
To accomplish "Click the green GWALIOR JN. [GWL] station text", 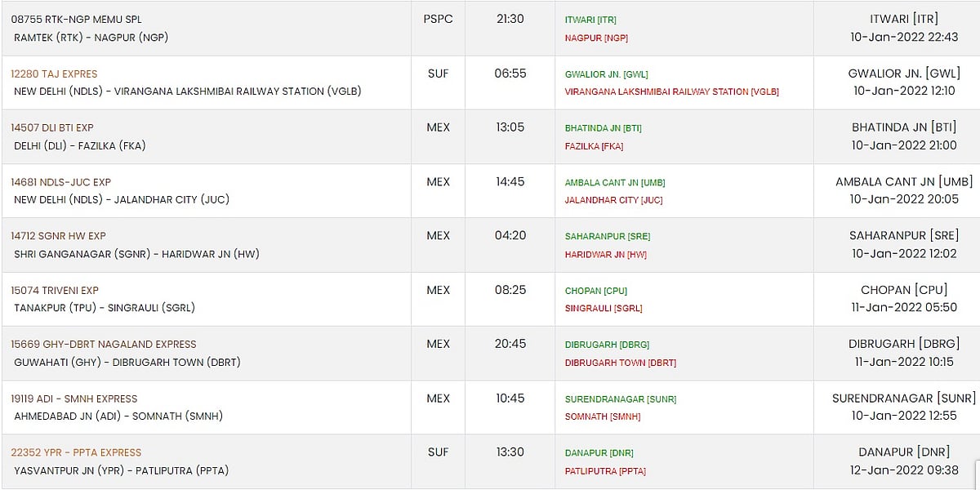I will 606,74.
